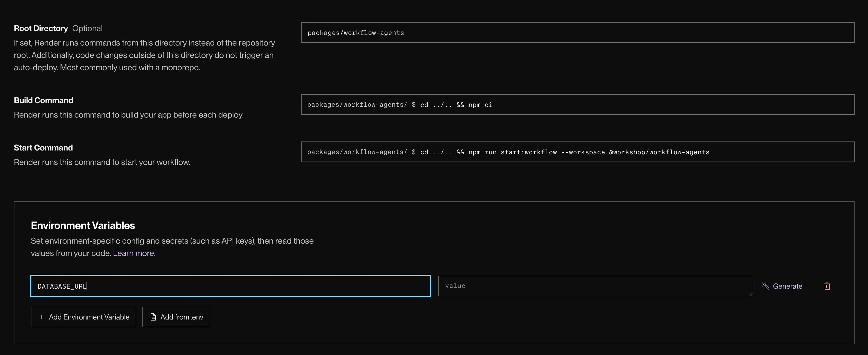Click the Generate value button label
The image size is (868, 355).
pyautogui.click(x=787, y=286)
